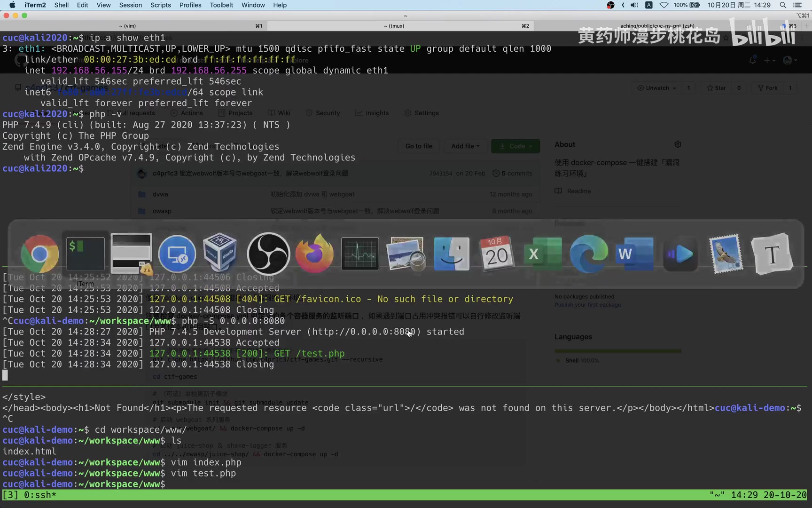Viewport: 812px width, 508px height.
Task: Click the date and time 14:29 in menu bar
Action: click(x=739, y=5)
